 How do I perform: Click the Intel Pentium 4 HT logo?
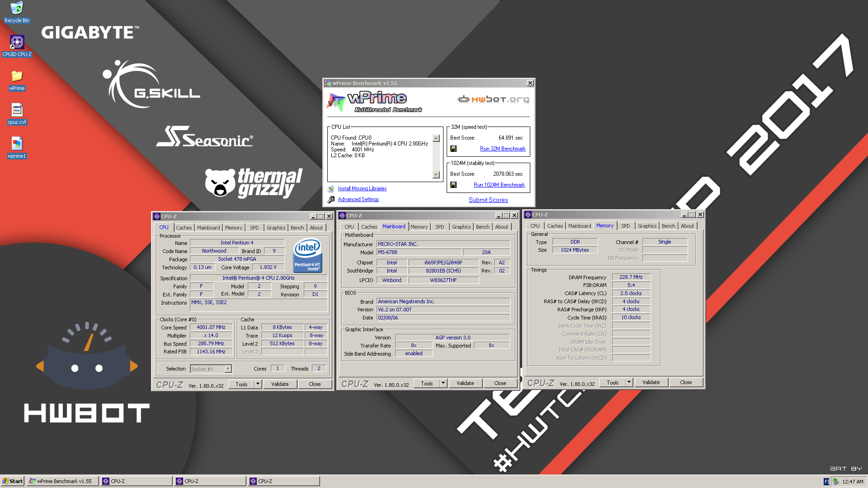307,255
